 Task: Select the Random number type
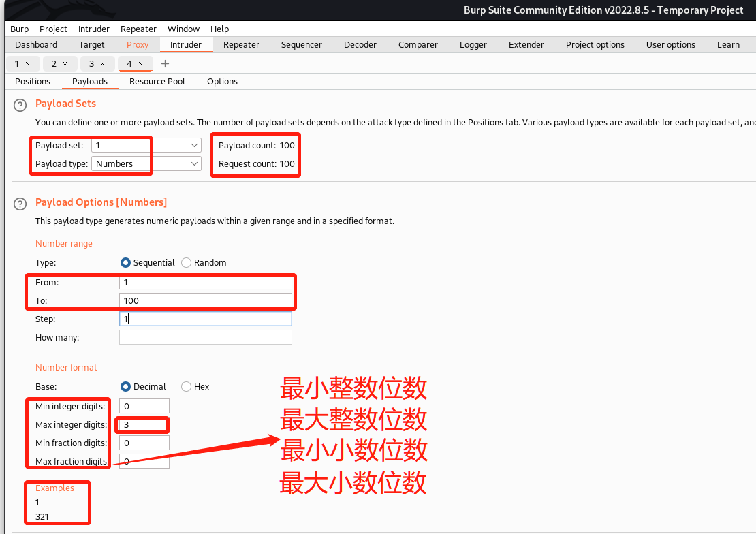[186, 263]
